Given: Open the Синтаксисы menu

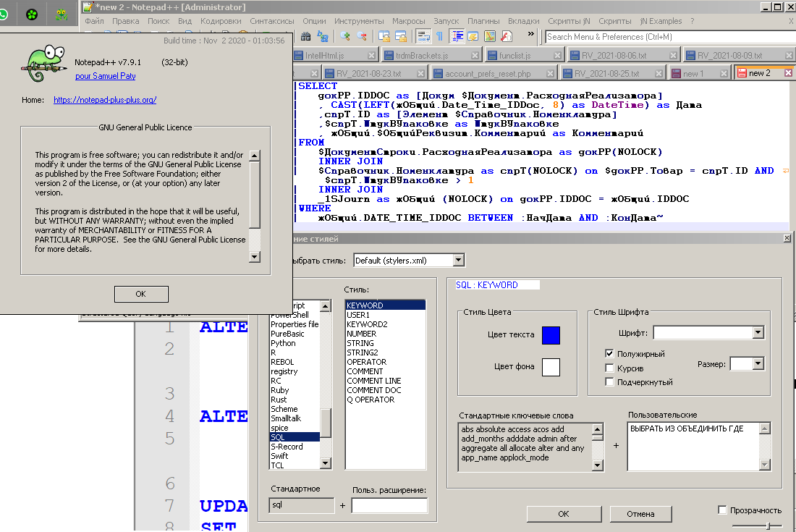Looking at the screenshot, I should pos(272,21).
